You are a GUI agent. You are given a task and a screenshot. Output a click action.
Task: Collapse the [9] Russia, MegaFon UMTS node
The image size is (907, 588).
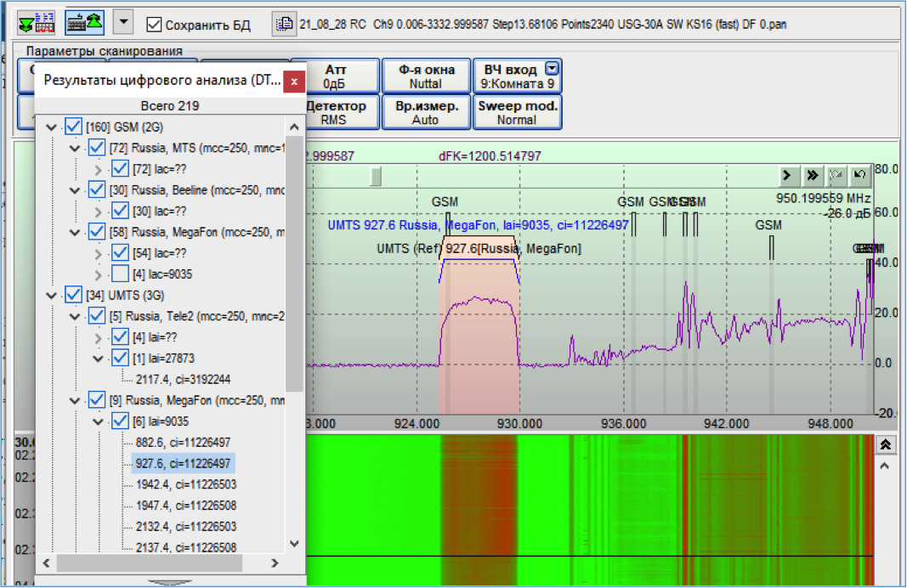[x=75, y=401]
